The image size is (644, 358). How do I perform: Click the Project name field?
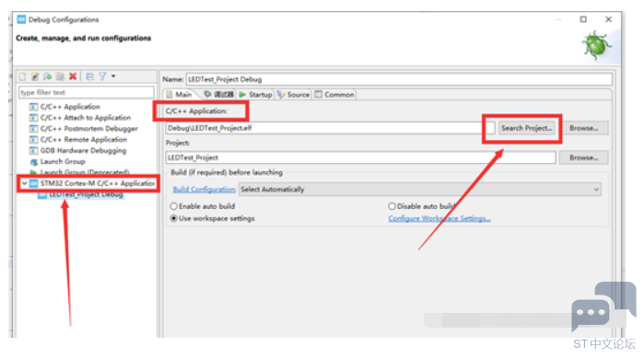coord(360,157)
